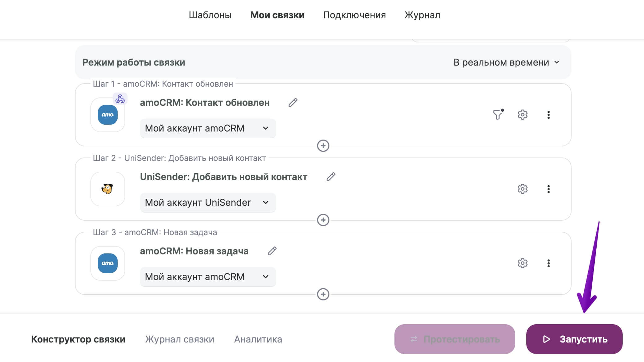Click the amoCRM logo icon in step 3
Screen dimensions: 644x362
coord(108,263)
